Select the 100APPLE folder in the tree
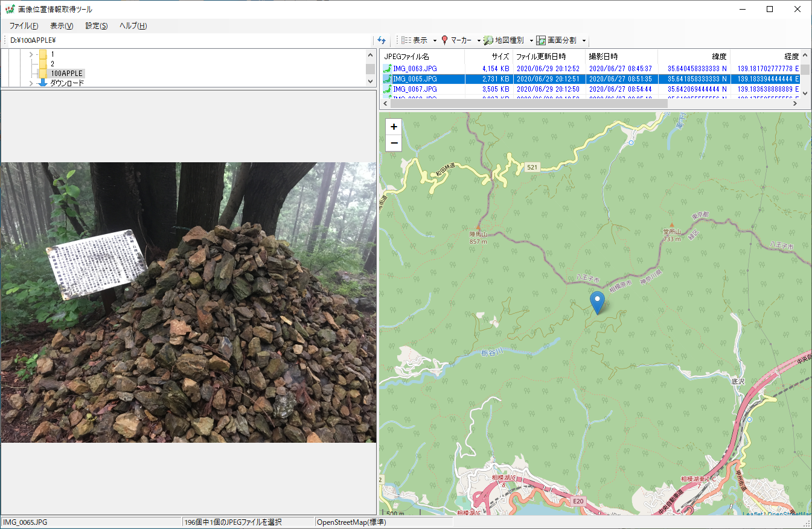812x529 pixels. tap(66, 73)
